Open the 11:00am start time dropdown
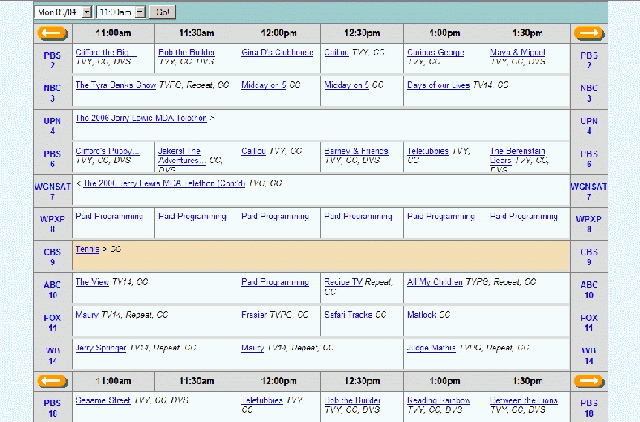640x422 pixels. point(121,12)
